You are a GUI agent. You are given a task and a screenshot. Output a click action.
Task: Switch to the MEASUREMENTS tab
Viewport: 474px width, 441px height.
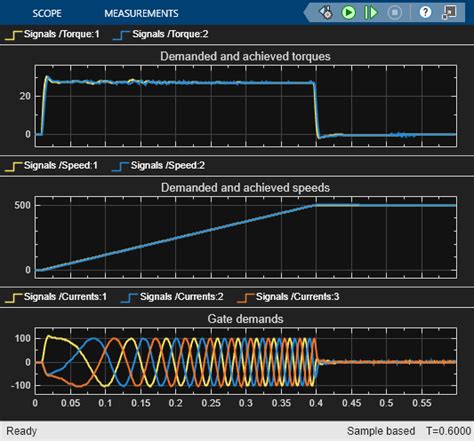pos(141,13)
